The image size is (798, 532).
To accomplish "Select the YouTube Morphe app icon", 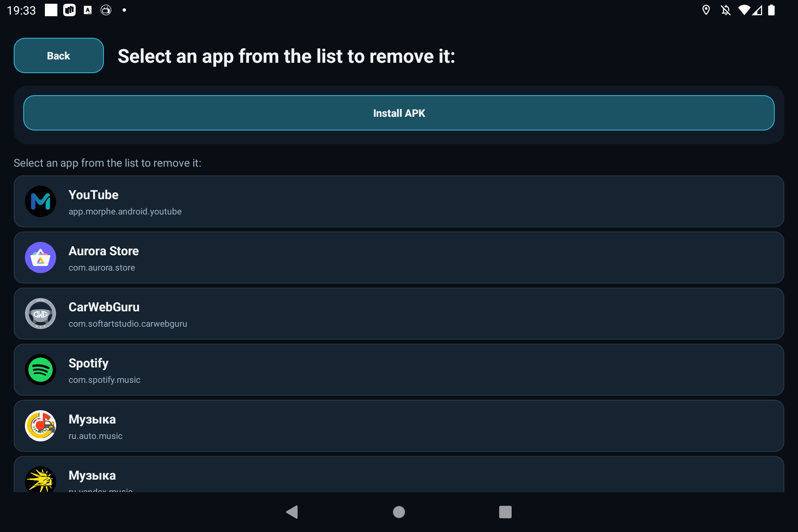I will (40, 202).
